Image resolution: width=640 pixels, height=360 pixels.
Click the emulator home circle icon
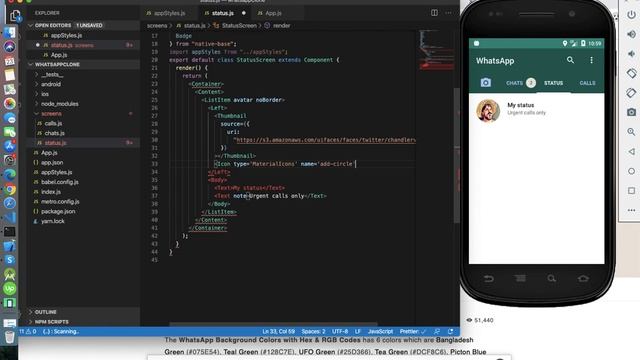631,171
